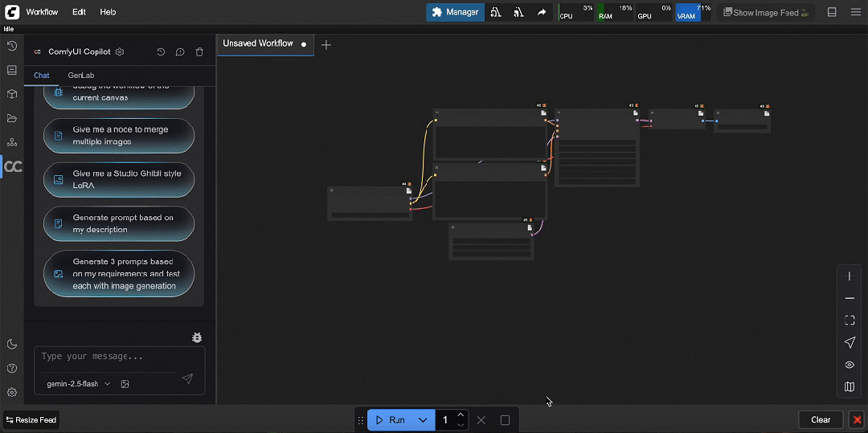Open the ComfyUI logo menu
Image resolution: width=868 pixels, height=433 pixels.
pyautogui.click(x=11, y=11)
